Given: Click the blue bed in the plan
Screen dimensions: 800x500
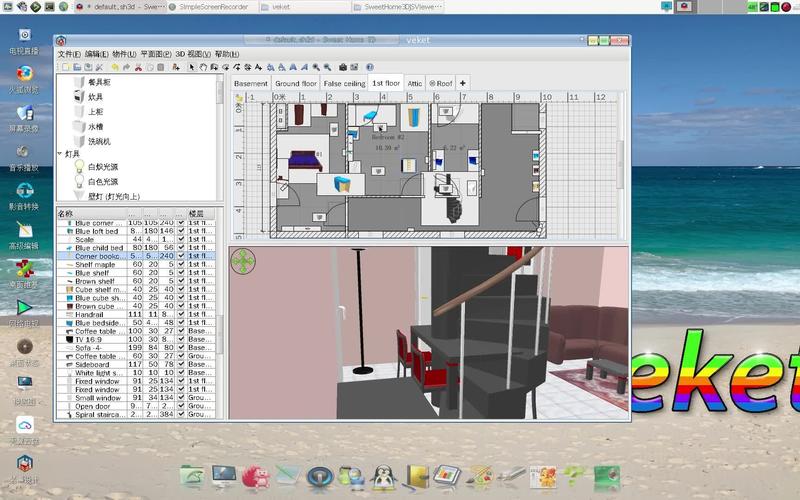Looking at the screenshot, I should click(305, 160).
